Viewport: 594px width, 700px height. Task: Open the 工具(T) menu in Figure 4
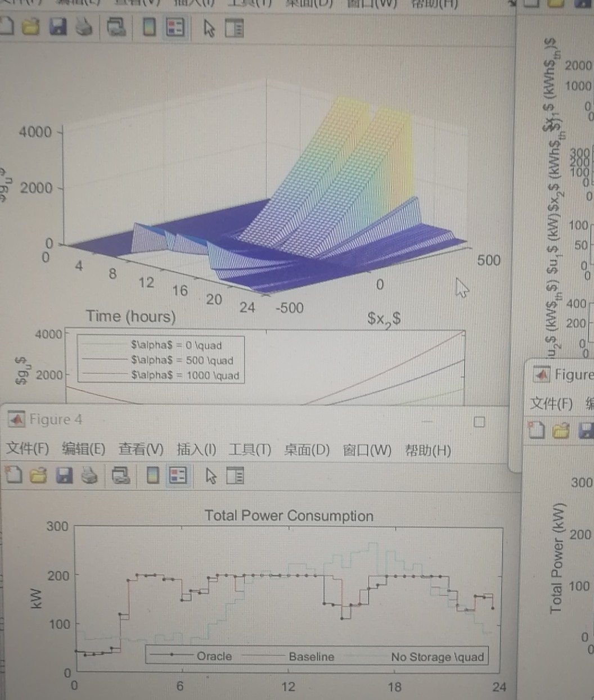(250, 450)
